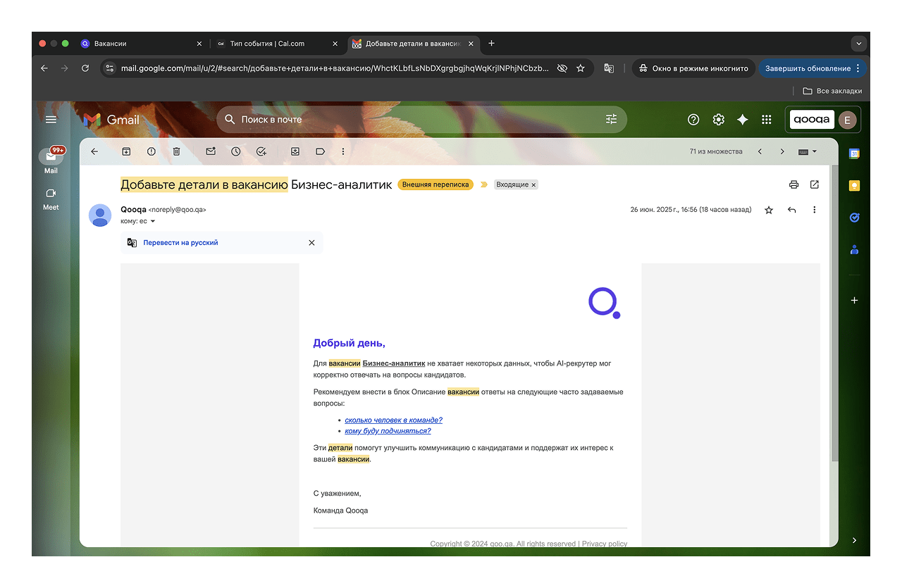Click the Внешняя переписка label

pyautogui.click(x=435, y=184)
